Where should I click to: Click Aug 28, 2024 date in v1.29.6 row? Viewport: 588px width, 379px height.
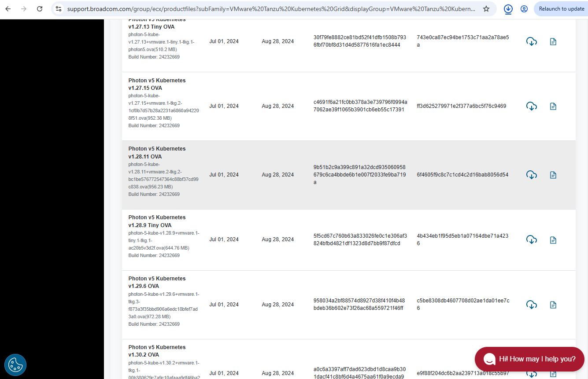[277, 305]
